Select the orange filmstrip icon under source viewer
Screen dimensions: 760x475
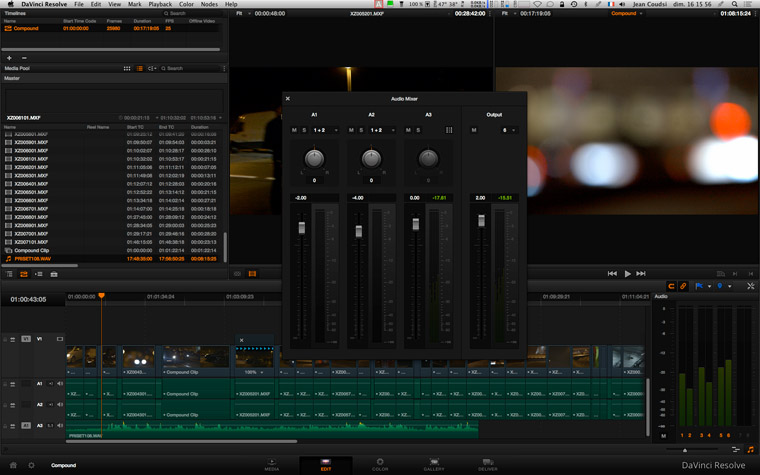[x=253, y=274]
